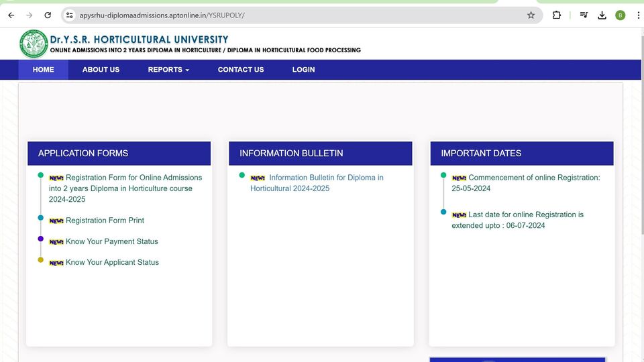The image size is (644, 362).
Task: Open the browser extensions puzzle icon
Action: 557,15
